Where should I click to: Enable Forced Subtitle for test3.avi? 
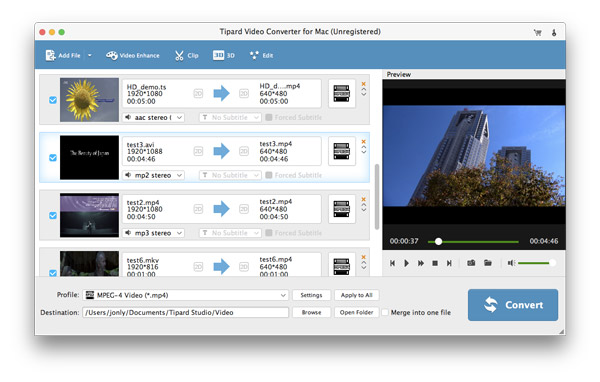[x=269, y=175]
